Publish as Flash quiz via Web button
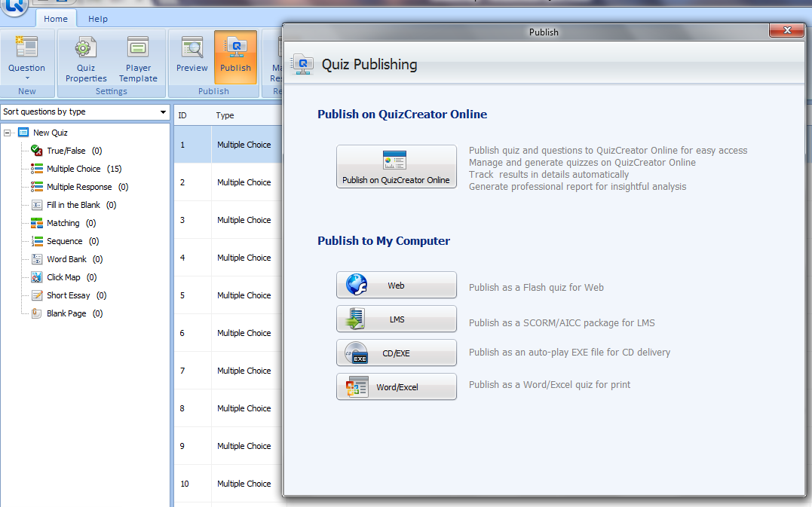Image resolution: width=812 pixels, height=507 pixels. [x=396, y=285]
